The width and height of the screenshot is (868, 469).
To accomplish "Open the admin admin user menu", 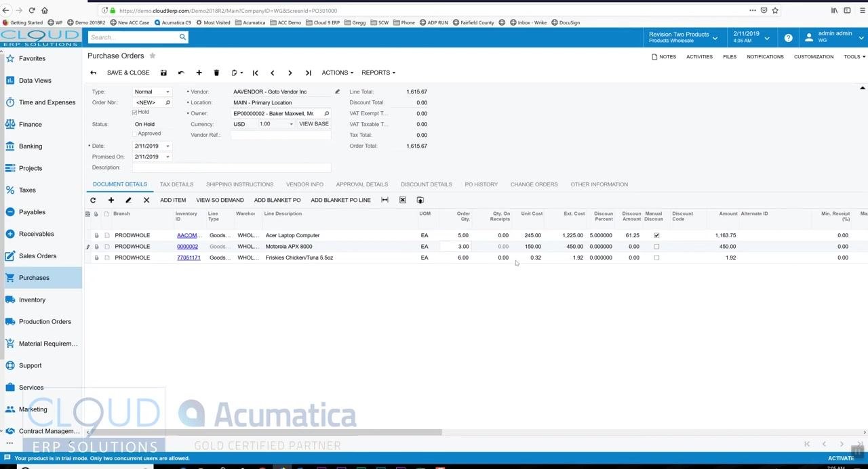I will point(833,37).
